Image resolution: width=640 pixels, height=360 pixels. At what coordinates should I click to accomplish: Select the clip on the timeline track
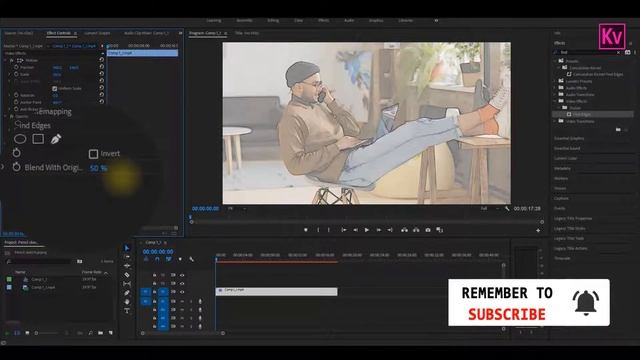276,291
